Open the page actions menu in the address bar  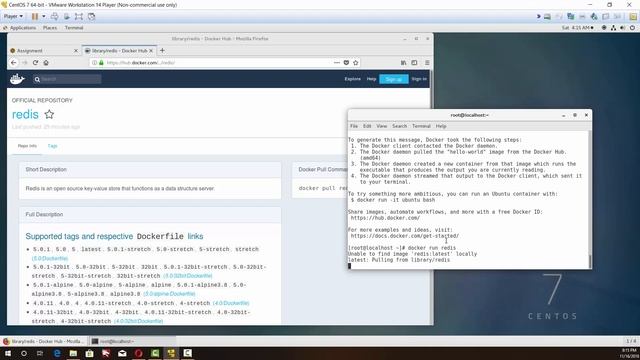click(x=336, y=62)
